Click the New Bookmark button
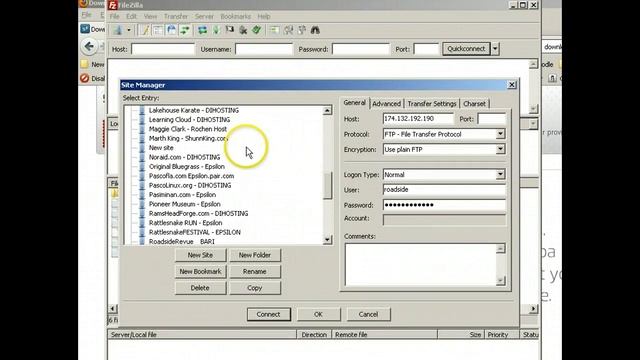Viewport: 640px width, 360px height. [200, 271]
